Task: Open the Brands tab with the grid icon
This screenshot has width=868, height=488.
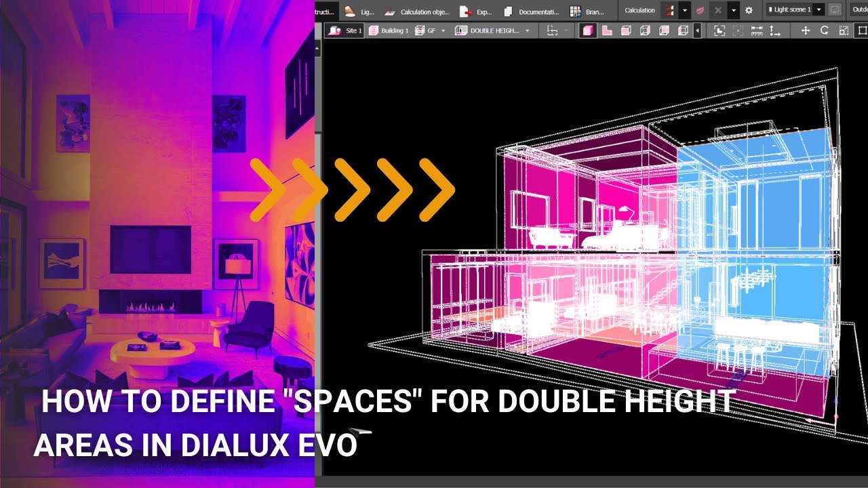Action: [x=587, y=12]
